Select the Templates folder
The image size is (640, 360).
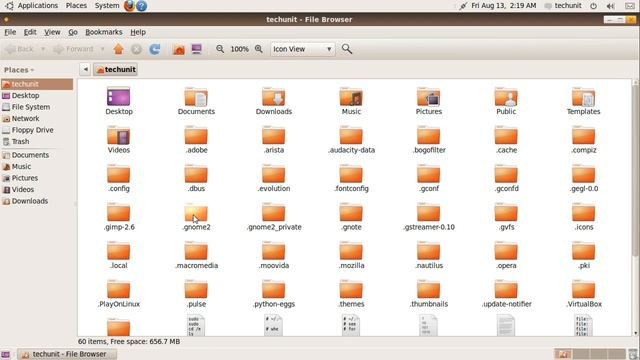pyautogui.click(x=584, y=101)
